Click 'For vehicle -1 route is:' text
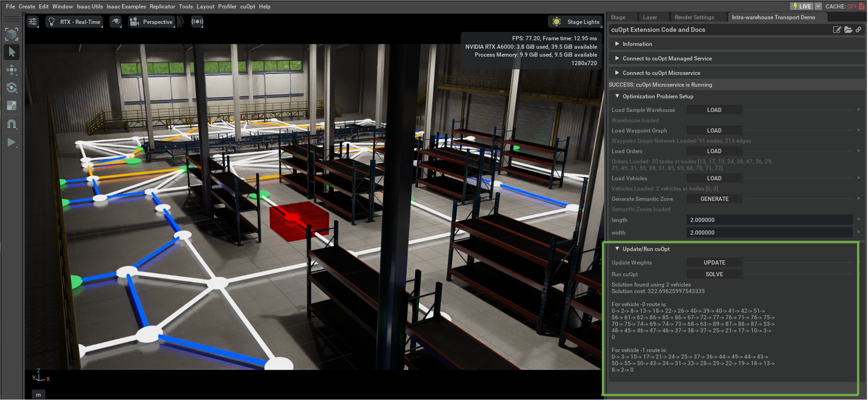This screenshot has height=401, width=868. pyautogui.click(x=639, y=350)
